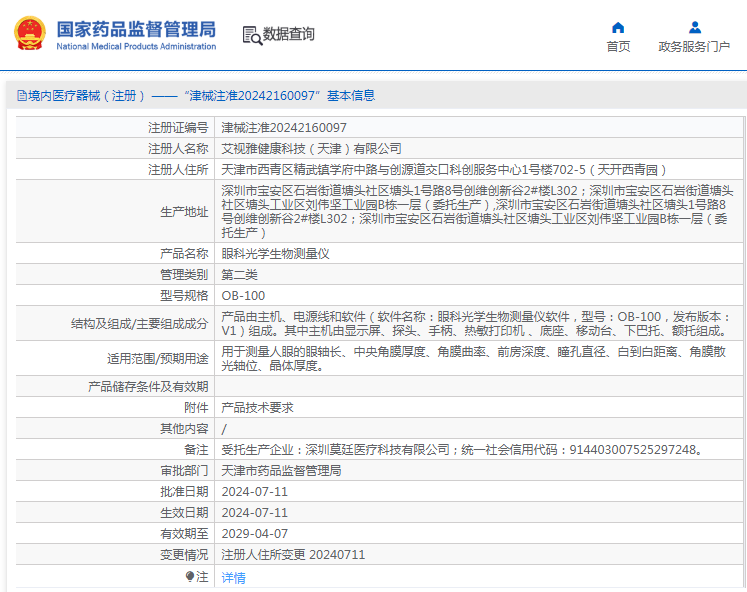Click the 注册证编号 row label
This screenshot has height=592, width=747.
(178, 128)
